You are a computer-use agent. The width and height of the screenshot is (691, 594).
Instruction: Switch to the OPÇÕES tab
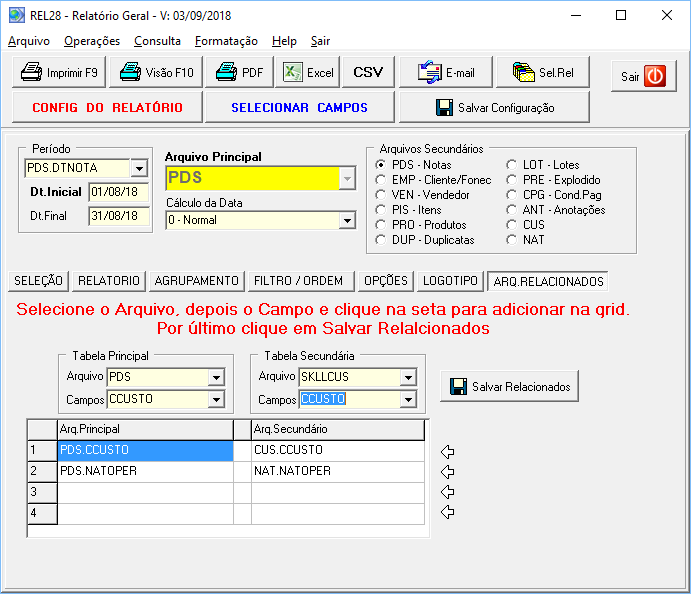point(386,281)
